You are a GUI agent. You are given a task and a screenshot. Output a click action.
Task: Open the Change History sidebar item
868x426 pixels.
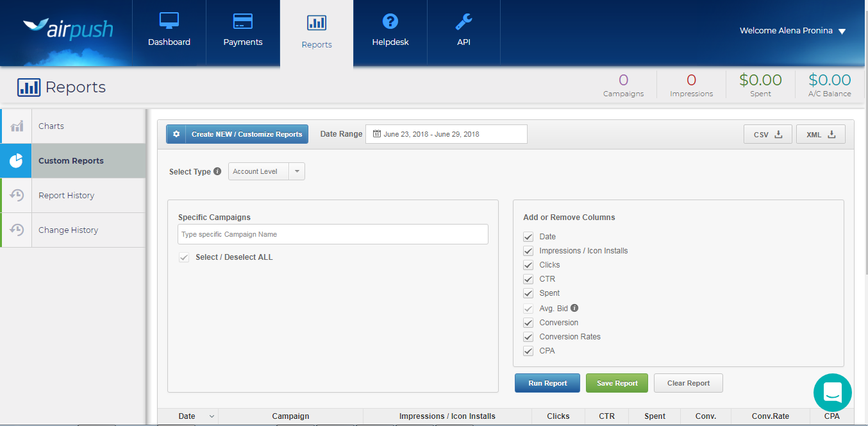coord(73,230)
